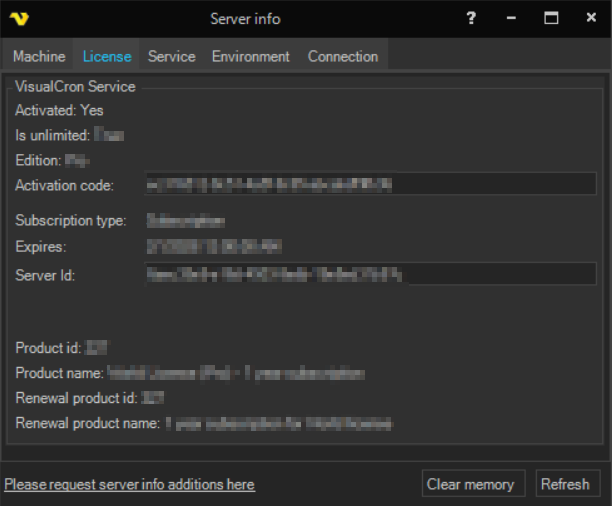Open the request server info additions link

tap(129, 484)
